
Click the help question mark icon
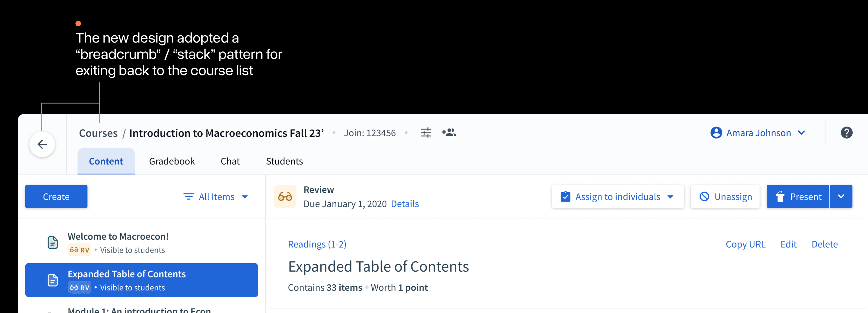tap(847, 133)
